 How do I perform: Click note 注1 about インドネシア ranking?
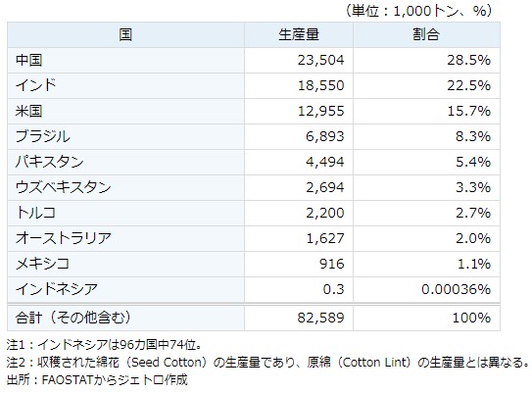(x=105, y=345)
